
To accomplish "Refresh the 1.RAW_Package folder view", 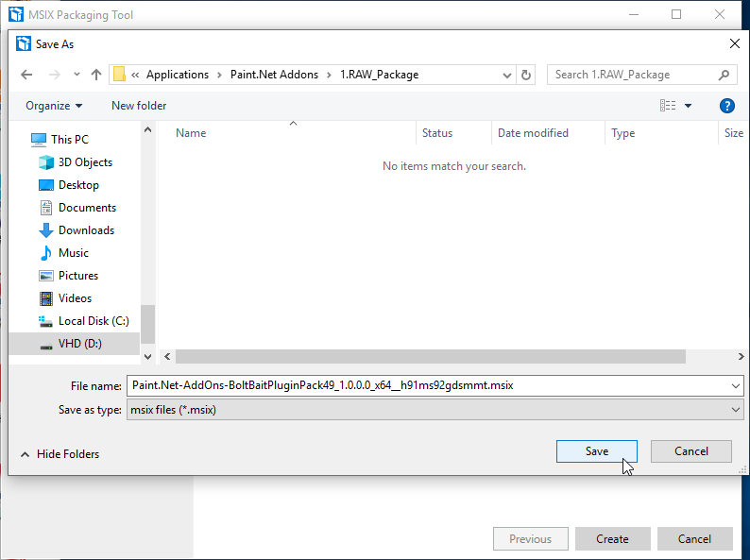I will pyautogui.click(x=526, y=75).
